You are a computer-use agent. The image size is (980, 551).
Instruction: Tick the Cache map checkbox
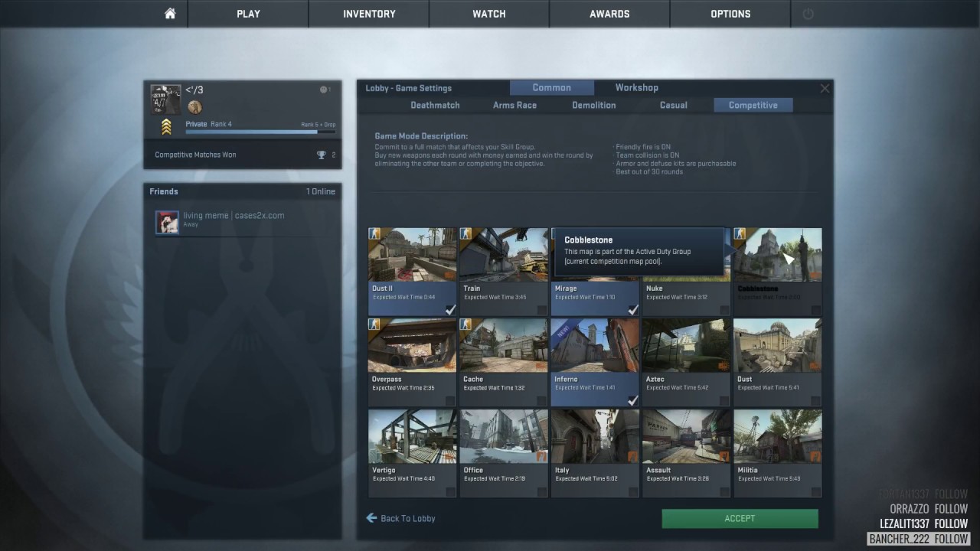(542, 401)
